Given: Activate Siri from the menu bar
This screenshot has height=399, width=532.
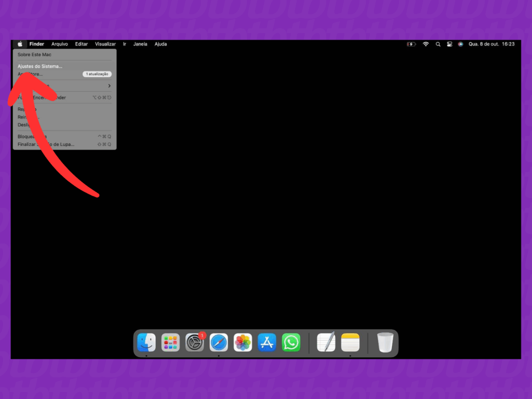Looking at the screenshot, I should (x=460, y=44).
